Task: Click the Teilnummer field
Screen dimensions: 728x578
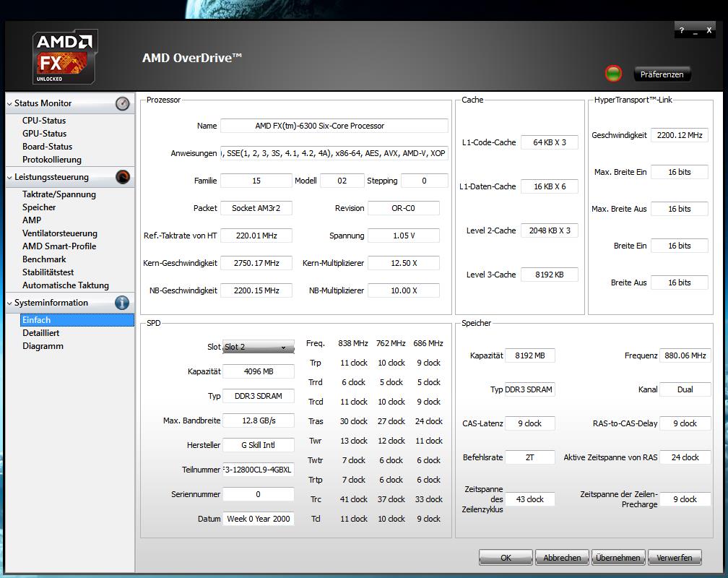Action: pos(259,470)
